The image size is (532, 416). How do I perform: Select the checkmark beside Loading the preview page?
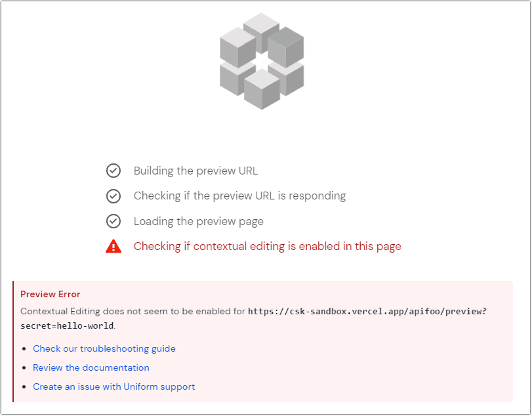[x=113, y=221]
